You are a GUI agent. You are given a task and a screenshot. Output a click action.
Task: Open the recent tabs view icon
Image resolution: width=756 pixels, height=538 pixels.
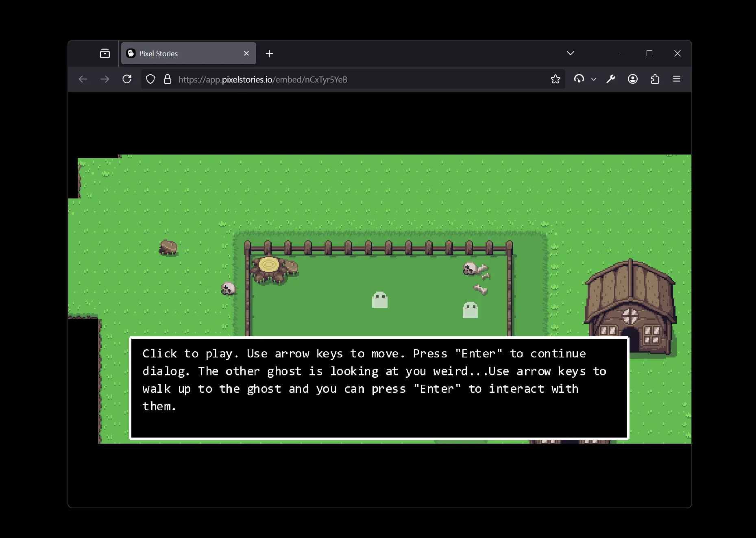(x=105, y=53)
